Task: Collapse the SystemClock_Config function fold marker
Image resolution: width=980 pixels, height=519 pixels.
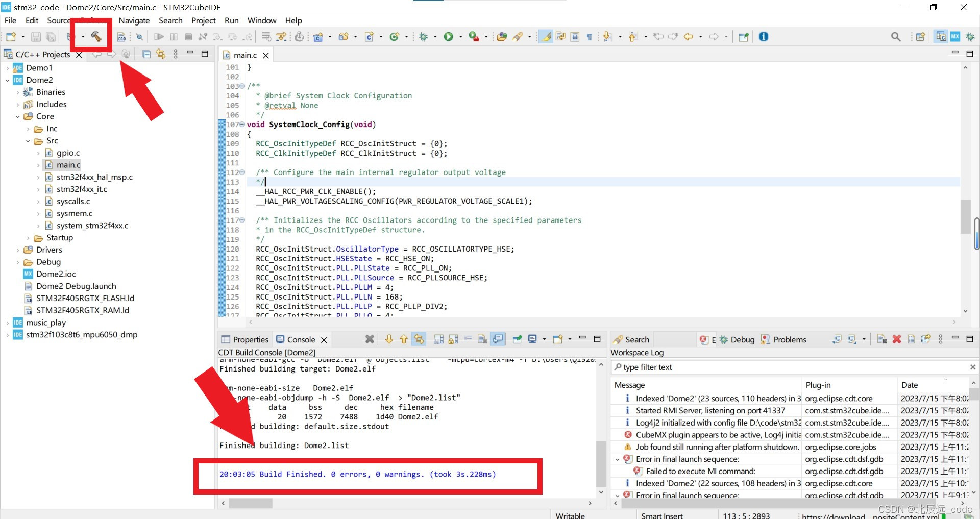Action: coord(242,125)
